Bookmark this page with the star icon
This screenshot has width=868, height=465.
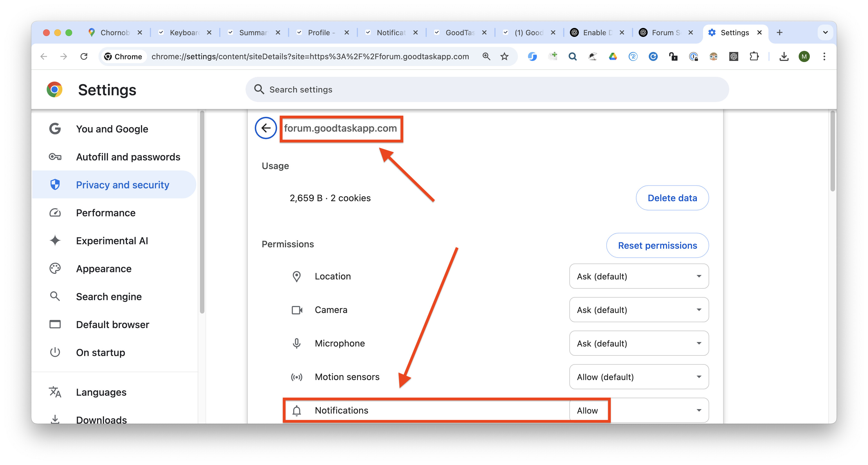pyautogui.click(x=504, y=56)
